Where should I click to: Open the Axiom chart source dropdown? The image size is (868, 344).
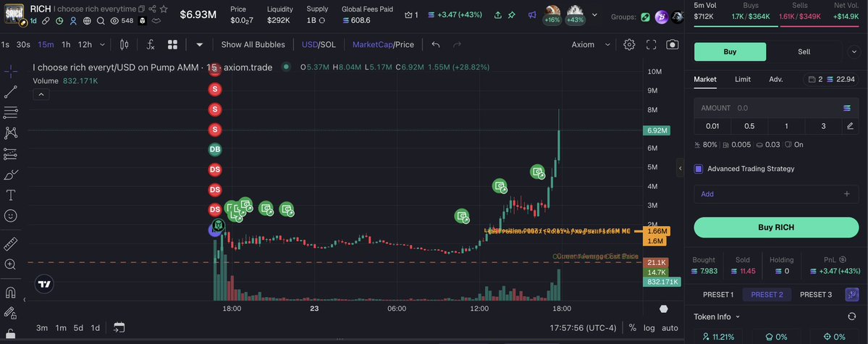click(x=591, y=44)
